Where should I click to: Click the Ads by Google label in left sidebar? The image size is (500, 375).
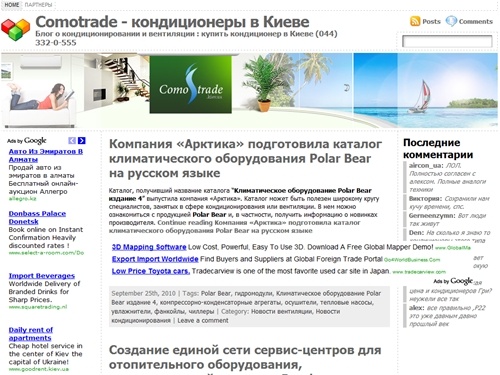27,141
